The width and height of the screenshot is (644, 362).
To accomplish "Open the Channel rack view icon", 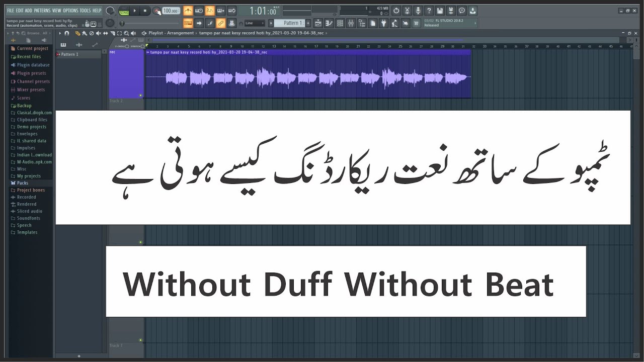I will pyautogui.click(x=340, y=23).
